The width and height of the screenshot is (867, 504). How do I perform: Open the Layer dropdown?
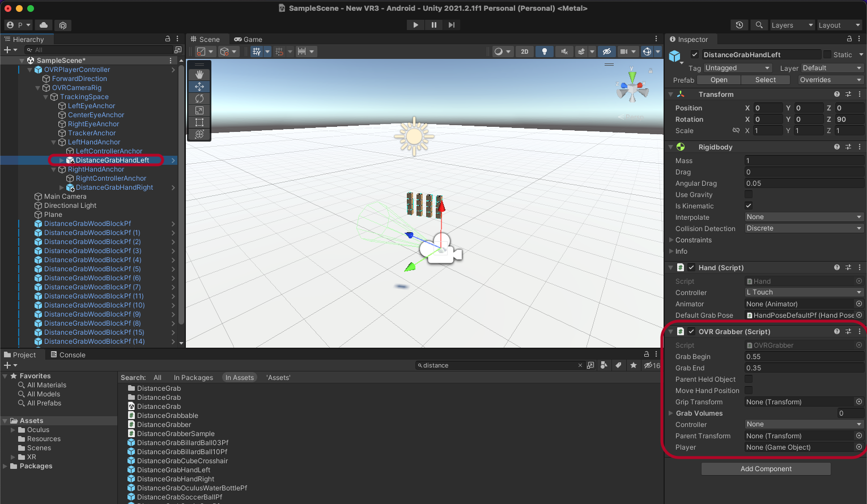coord(832,68)
